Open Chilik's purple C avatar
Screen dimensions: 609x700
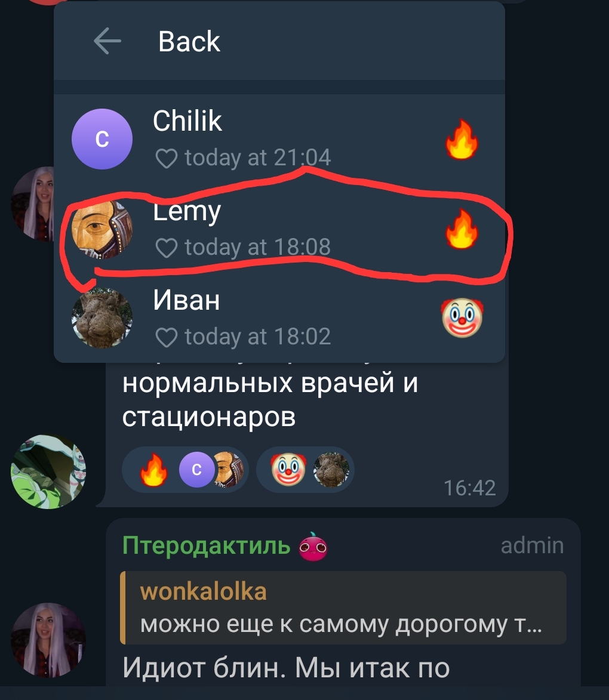point(102,139)
